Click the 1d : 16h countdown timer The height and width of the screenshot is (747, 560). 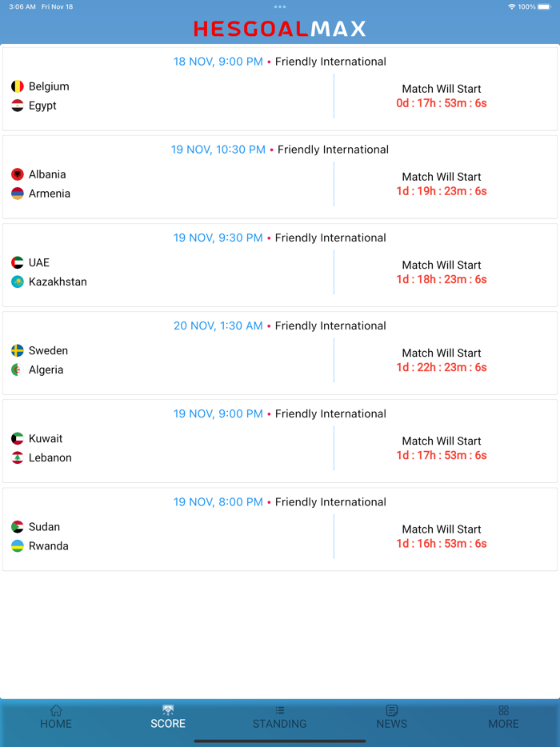click(442, 544)
